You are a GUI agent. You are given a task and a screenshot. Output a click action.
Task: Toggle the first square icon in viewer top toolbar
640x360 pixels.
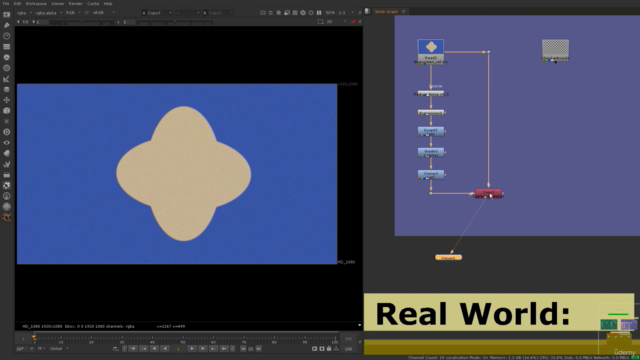263,13
